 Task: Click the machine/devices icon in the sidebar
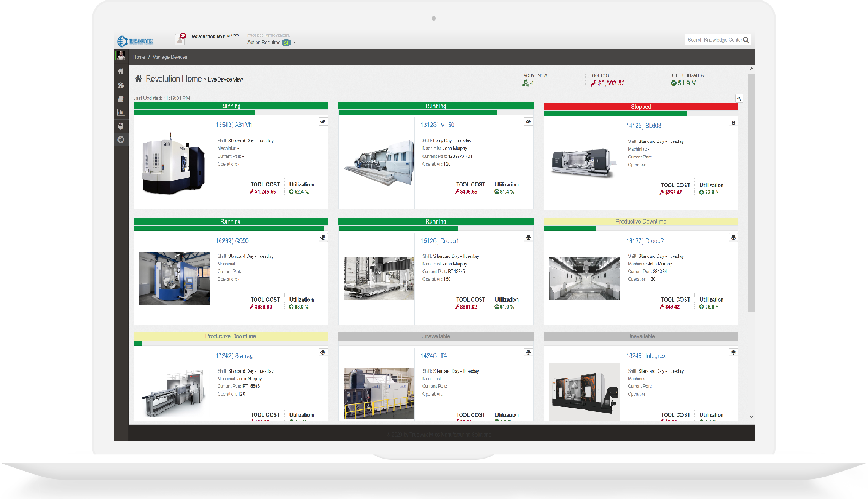[121, 85]
